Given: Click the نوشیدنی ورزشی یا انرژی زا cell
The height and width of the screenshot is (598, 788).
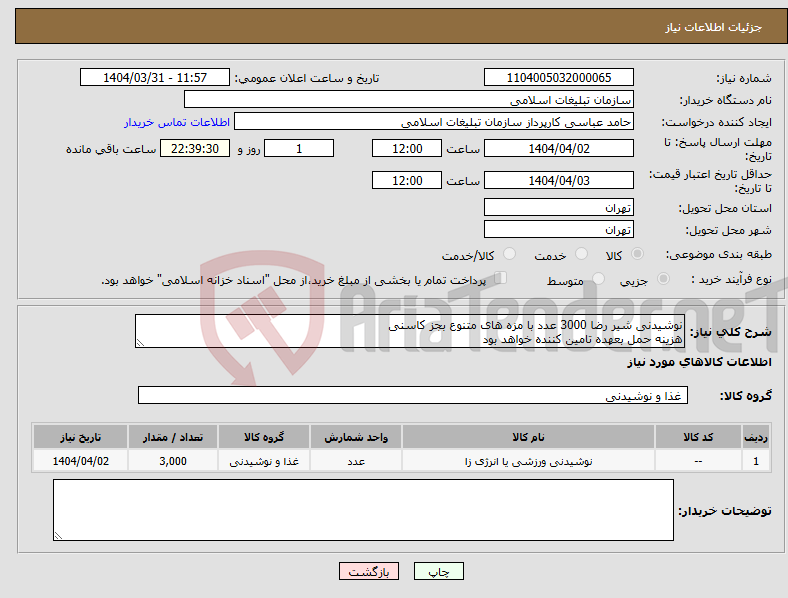Looking at the screenshot, I should click(528, 461).
